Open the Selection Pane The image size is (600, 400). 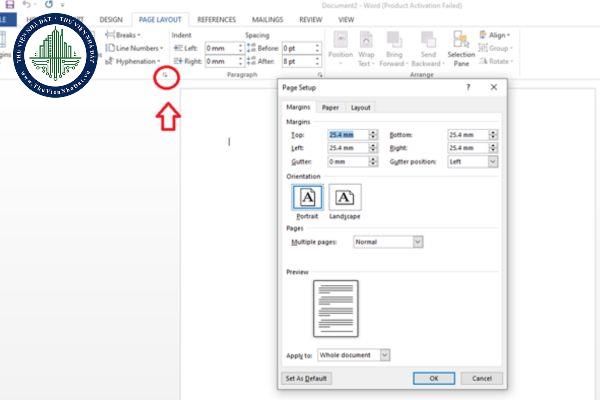tap(461, 44)
